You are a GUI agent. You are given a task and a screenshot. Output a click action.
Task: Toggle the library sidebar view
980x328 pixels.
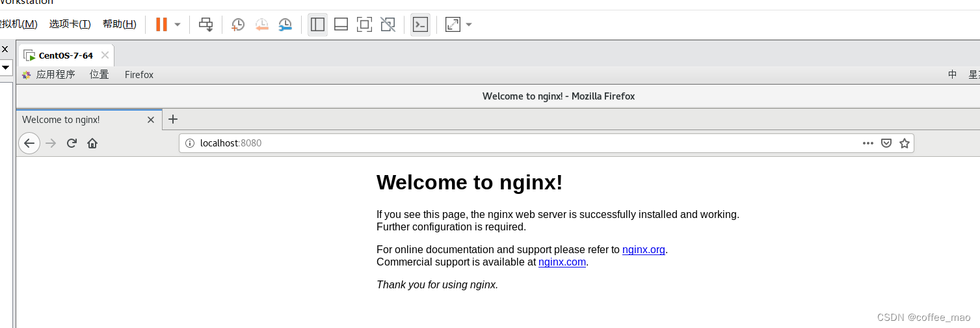(317, 25)
